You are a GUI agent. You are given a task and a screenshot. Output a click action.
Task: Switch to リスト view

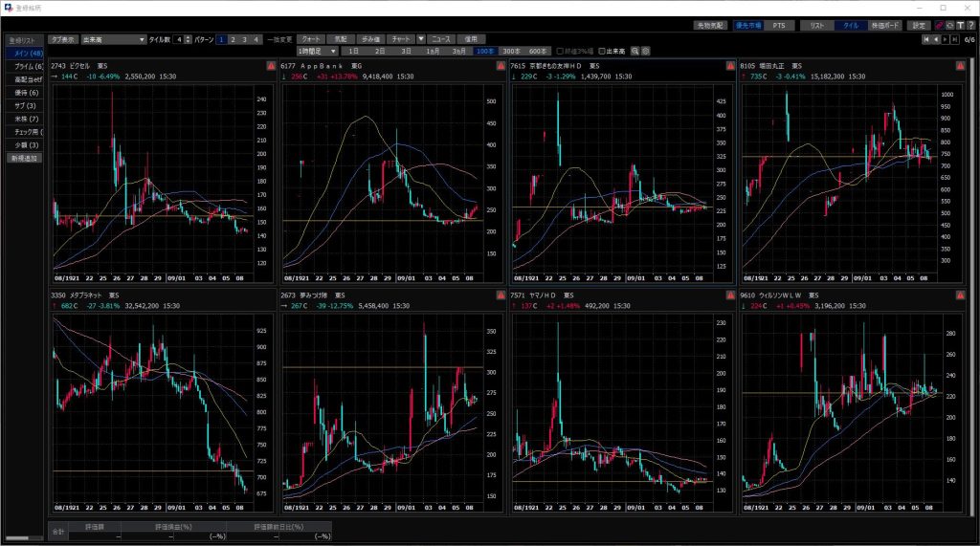click(x=816, y=25)
